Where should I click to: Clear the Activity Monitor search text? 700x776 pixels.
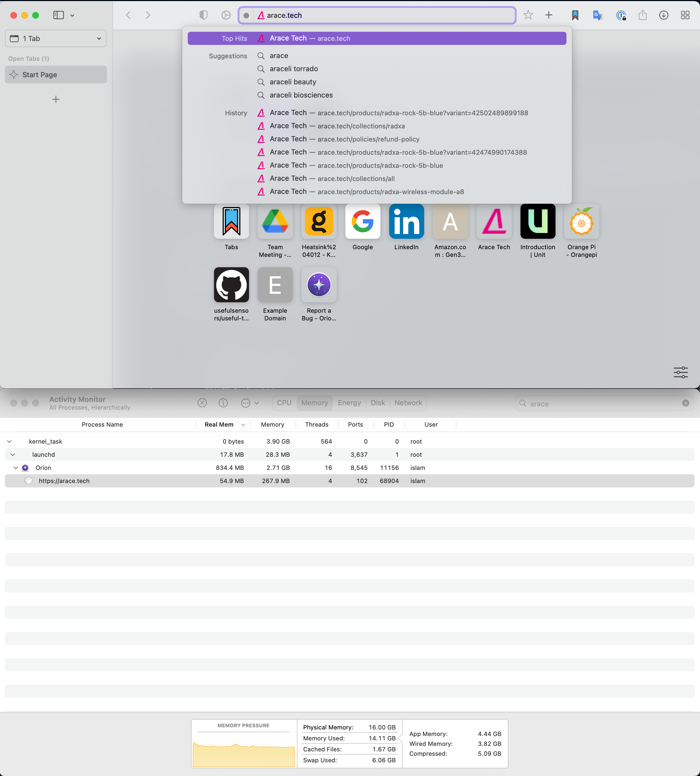[x=685, y=403]
